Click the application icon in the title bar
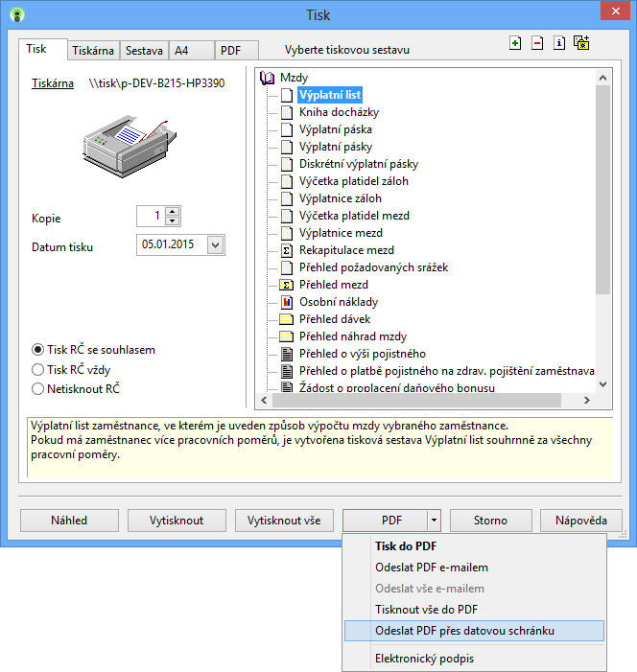The image size is (637, 672). pyautogui.click(x=17, y=14)
